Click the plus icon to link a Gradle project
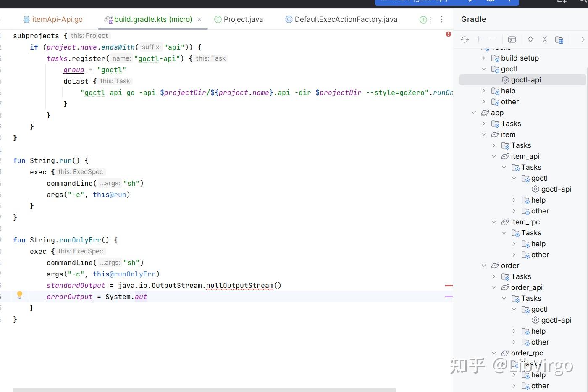The width and height of the screenshot is (588, 392). pyautogui.click(x=479, y=39)
